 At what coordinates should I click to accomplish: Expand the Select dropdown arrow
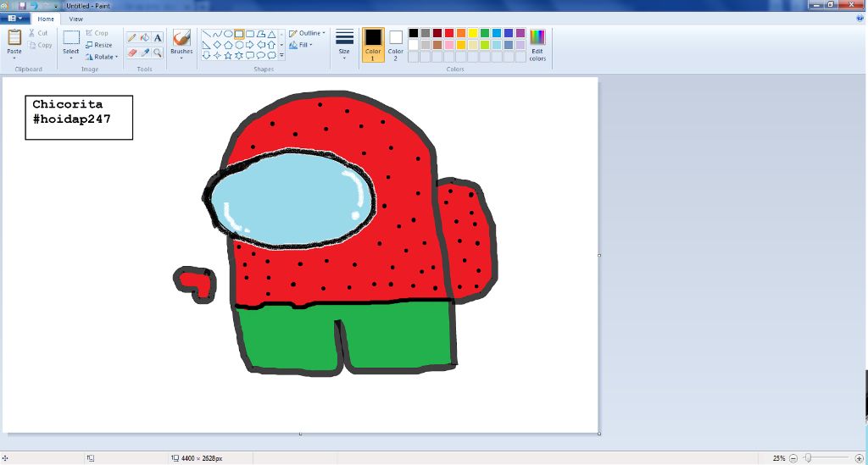(x=71, y=58)
